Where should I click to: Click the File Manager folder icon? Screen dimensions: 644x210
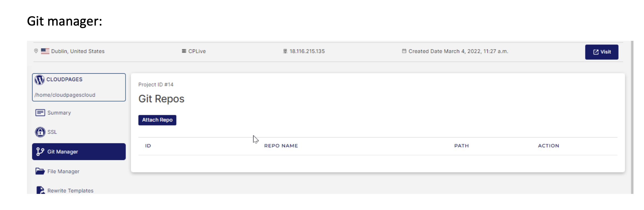40,171
